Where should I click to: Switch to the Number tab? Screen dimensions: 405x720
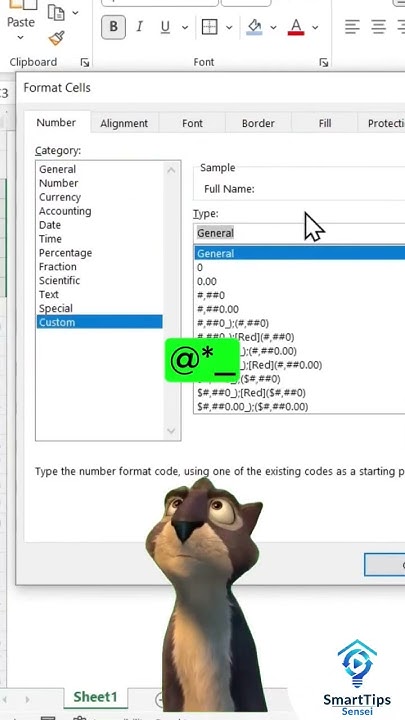click(x=56, y=123)
